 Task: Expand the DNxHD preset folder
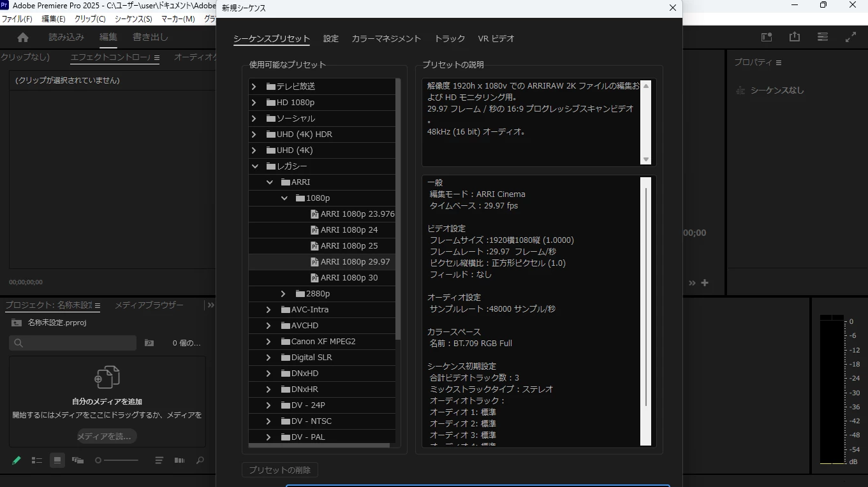[268, 374]
